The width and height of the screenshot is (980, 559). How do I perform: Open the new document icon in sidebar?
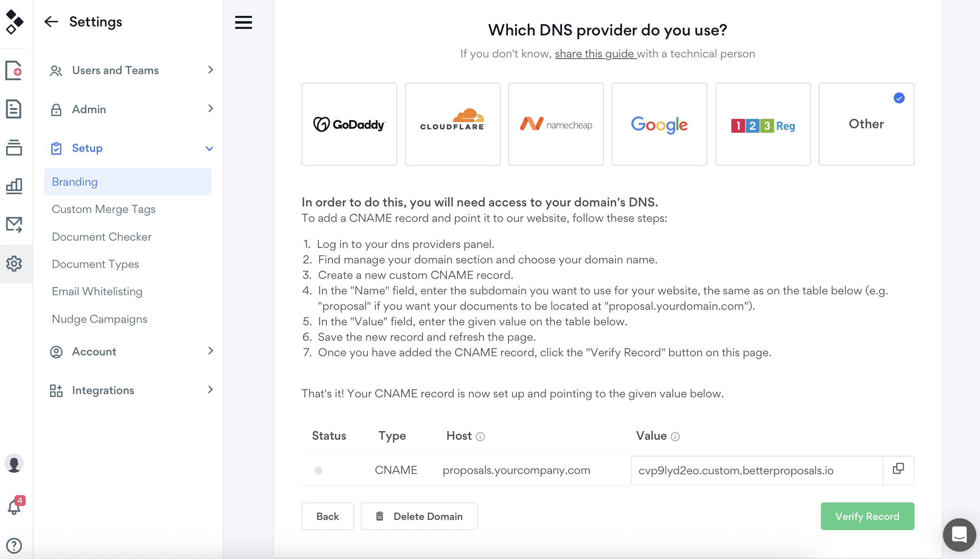14,70
